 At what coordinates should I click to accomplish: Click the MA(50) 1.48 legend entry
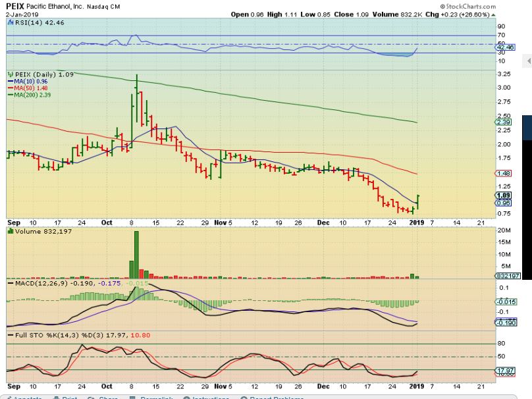(x=28, y=88)
